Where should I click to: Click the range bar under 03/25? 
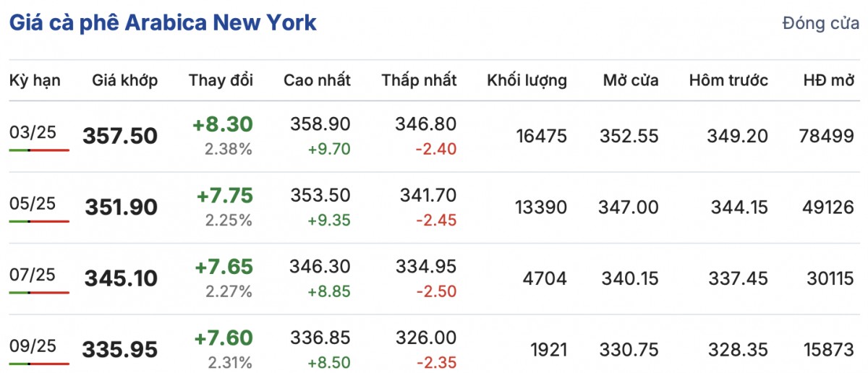[39, 150]
